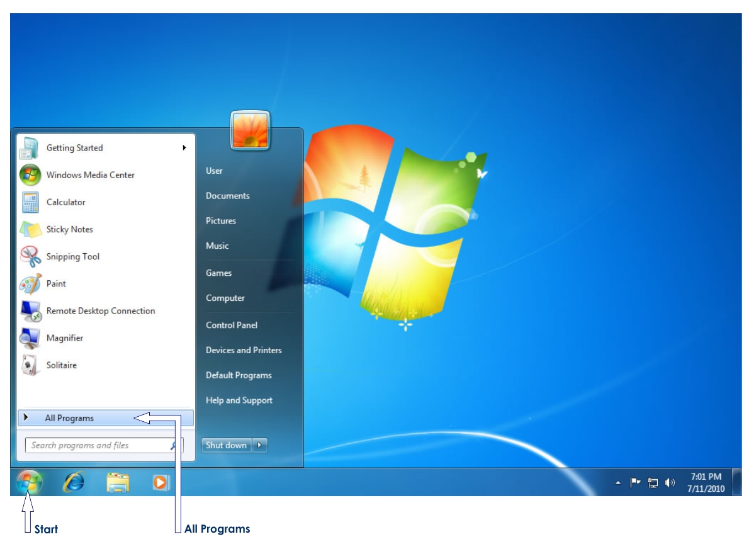Select the Paint text label
The height and width of the screenshot is (544, 756).
(57, 284)
